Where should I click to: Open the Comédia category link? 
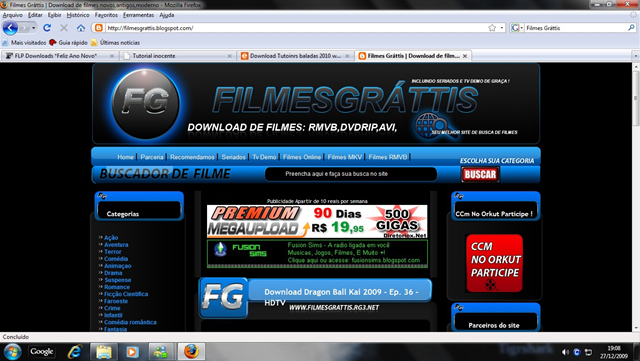(116, 259)
